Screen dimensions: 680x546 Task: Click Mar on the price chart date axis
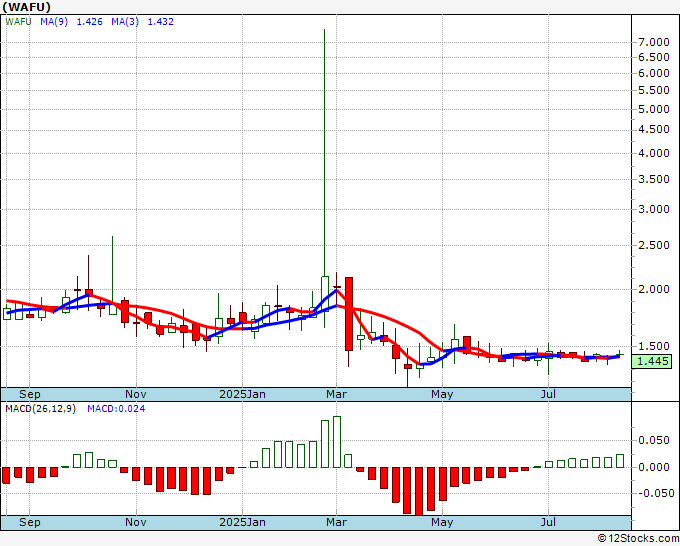(x=337, y=394)
